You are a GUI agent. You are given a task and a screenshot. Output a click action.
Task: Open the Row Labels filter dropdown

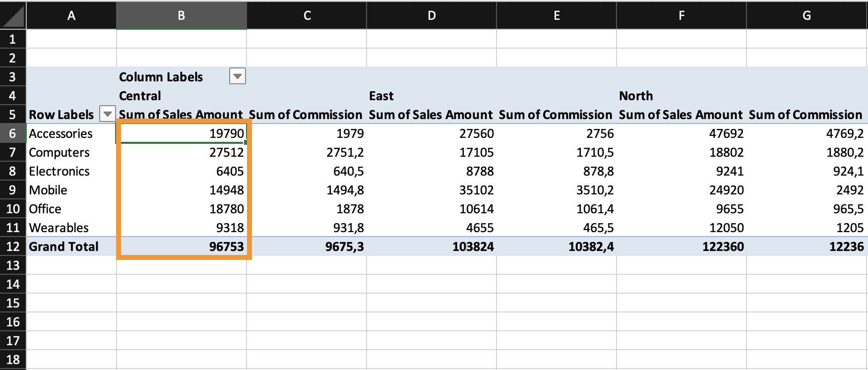click(x=107, y=114)
